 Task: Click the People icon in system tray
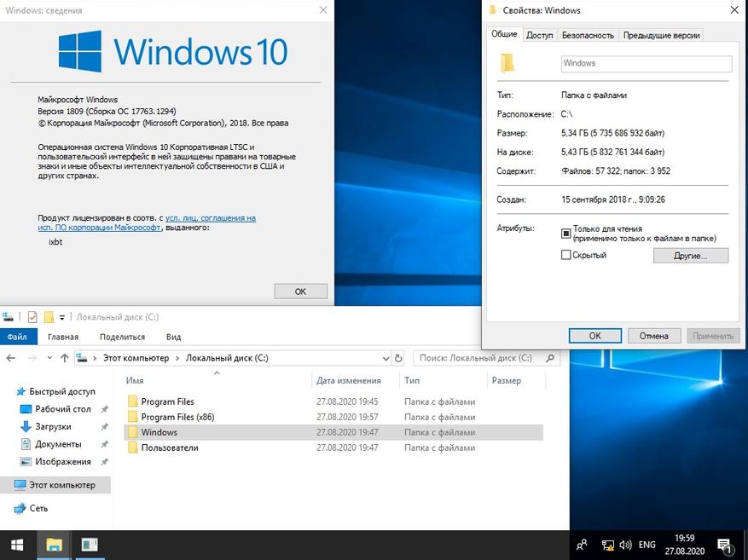point(582,545)
